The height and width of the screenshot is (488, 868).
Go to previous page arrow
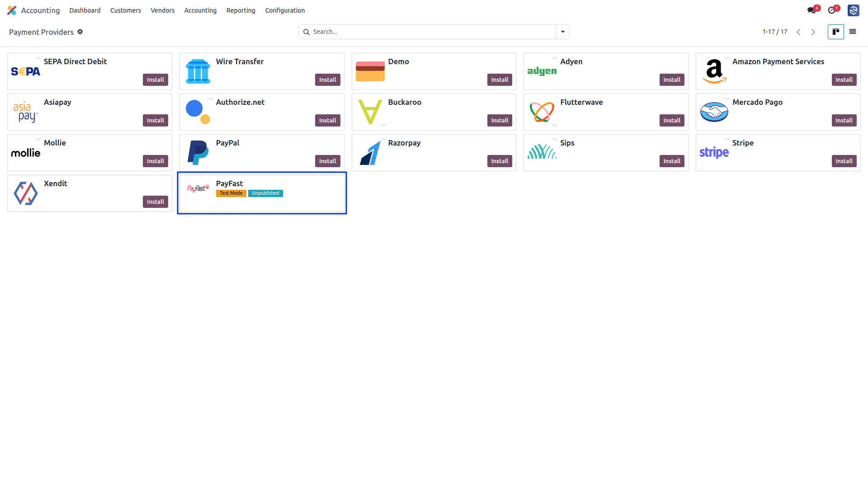pos(799,32)
